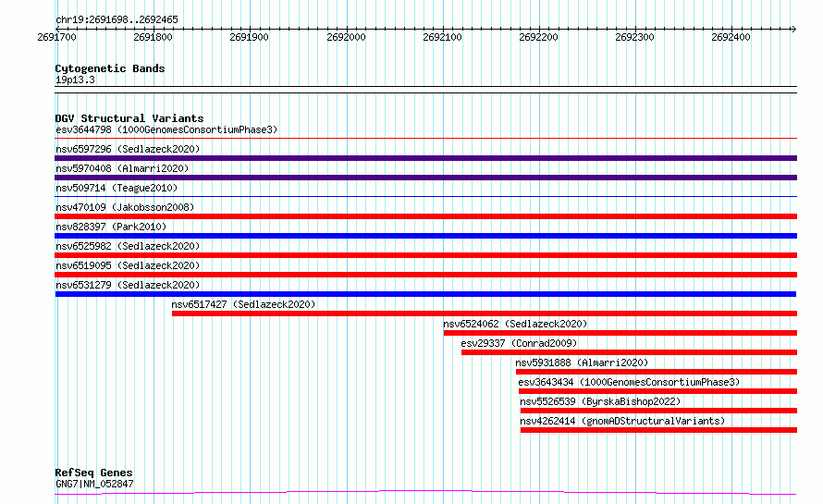Viewport: 823px width, 504px height.
Task: Click the red bar under nsv5931888
Action: coord(657,372)
